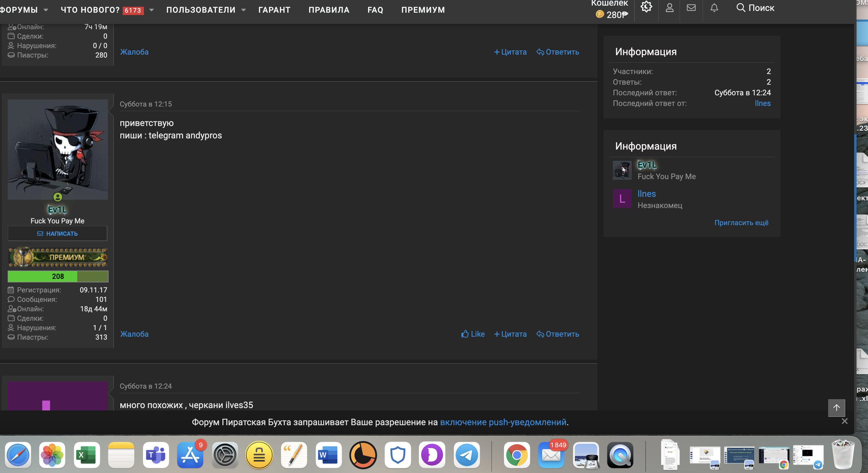
Task: Open the Trash in the dock
Action: [x=843, y=454]
